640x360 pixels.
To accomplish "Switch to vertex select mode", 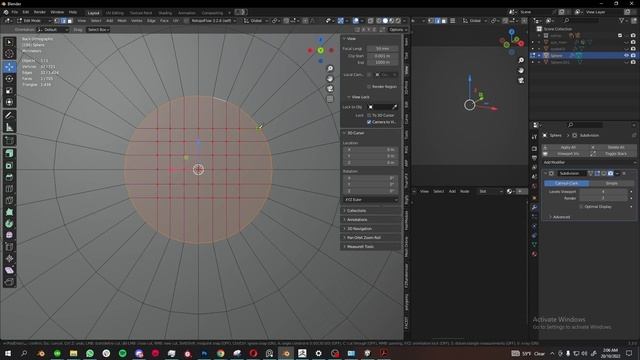I will tap(57, 20).
